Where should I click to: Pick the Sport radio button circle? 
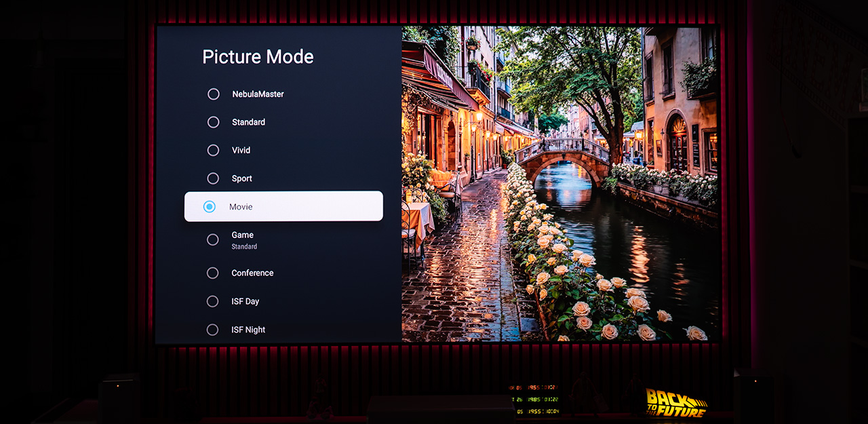tap(213, 178)
